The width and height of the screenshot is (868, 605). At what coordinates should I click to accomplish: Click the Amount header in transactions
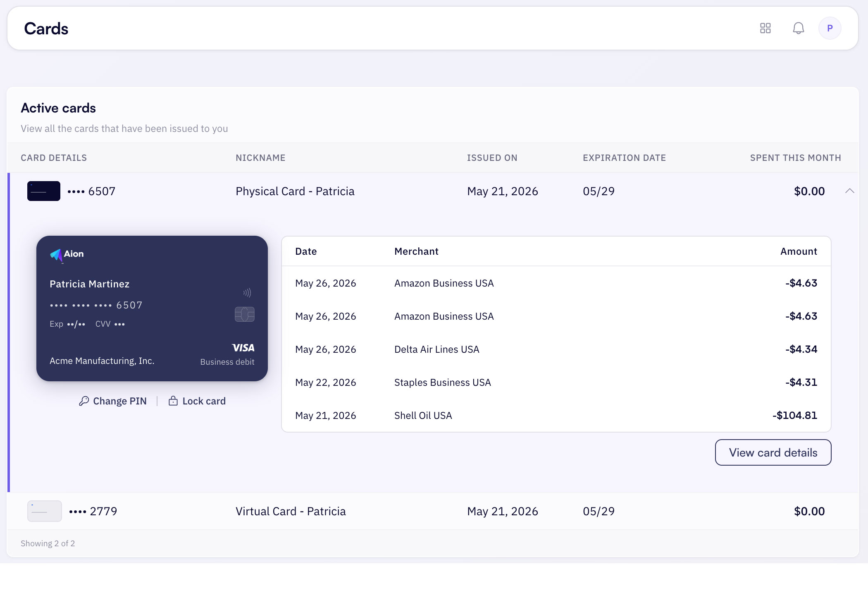[799, 251]
